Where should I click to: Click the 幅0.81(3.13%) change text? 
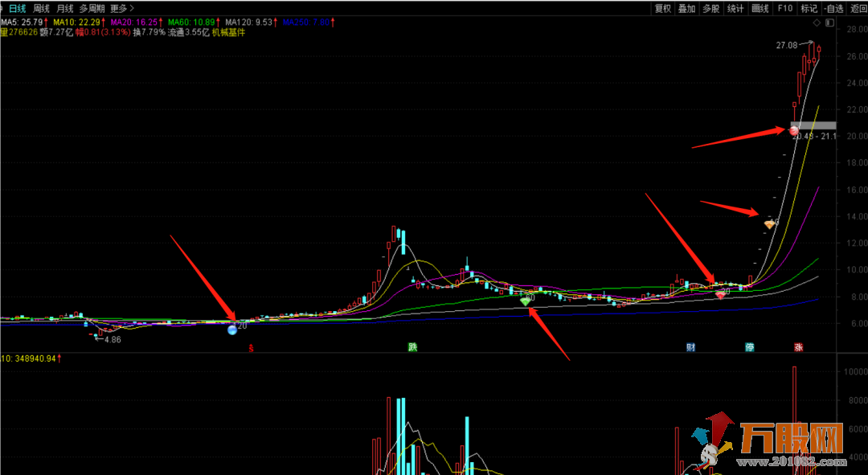click(x=103, y=33)
